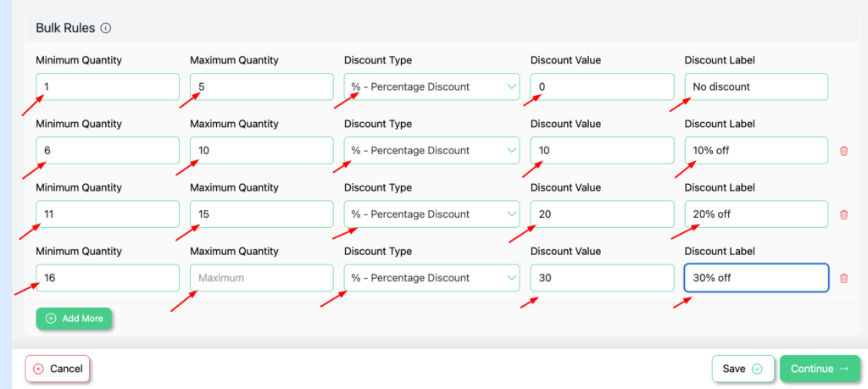Focus Minimum Quantity field containing 6
868x389 pixels.
point(108,151)
